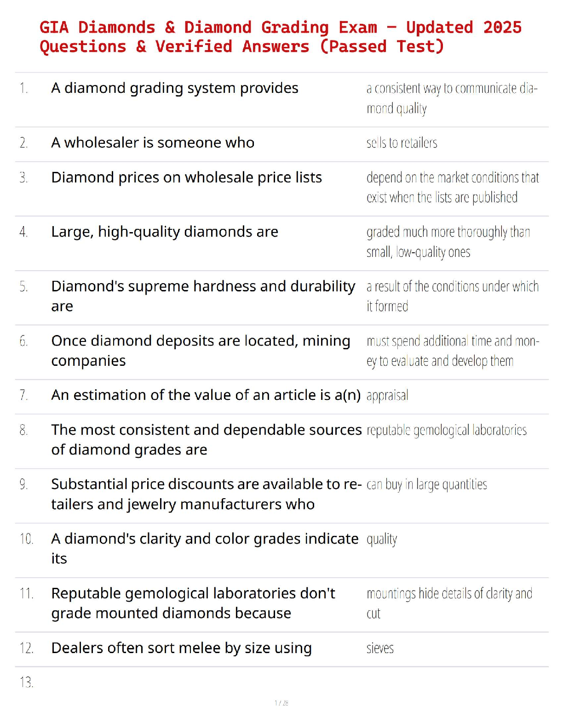Click the answer "sells to retailers"
The image size is (563, 728).
(402, 143)
